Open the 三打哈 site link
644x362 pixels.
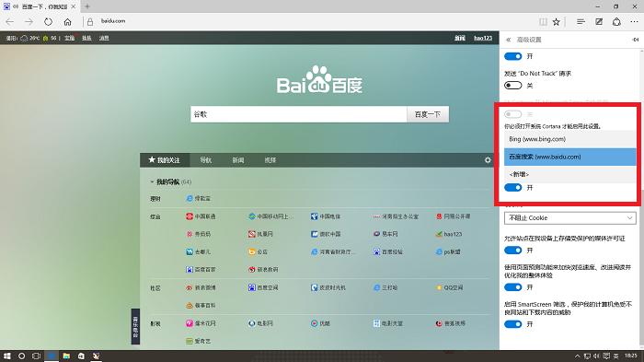[x=389, y=288]
